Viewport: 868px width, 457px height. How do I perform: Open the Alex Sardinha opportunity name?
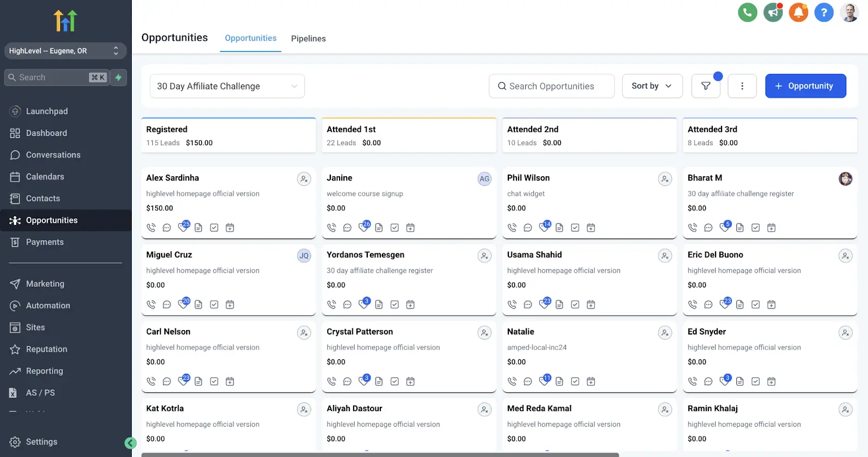tap(173, 178)
